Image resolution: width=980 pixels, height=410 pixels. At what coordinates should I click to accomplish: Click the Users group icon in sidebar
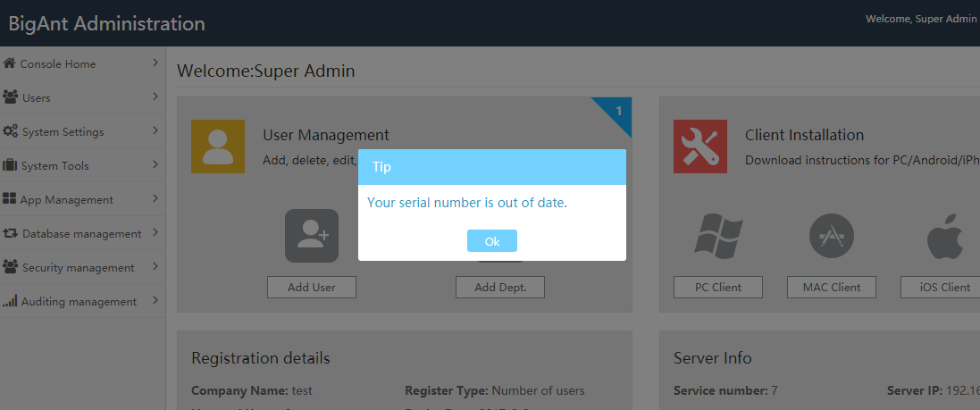coord(10,96)
